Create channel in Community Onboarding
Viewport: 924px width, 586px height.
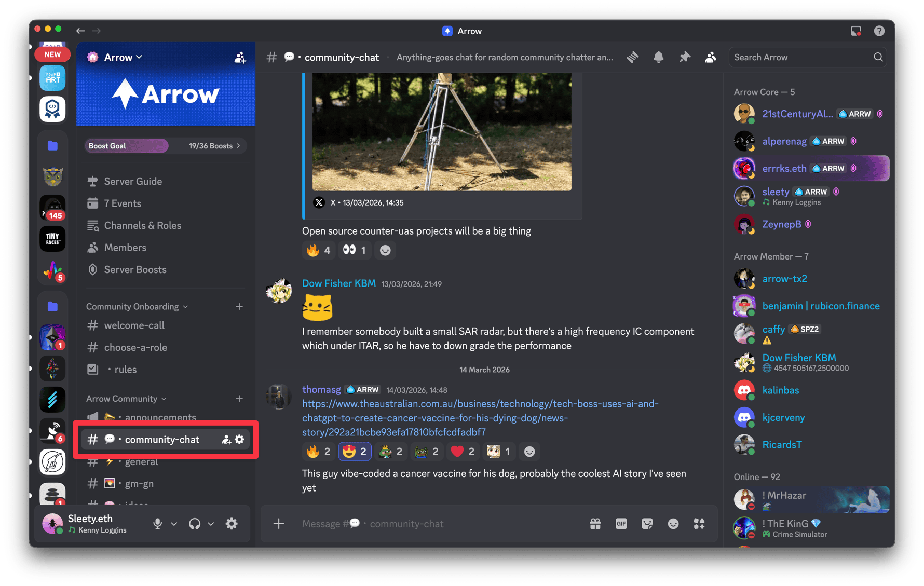click(x=239, y=307)
